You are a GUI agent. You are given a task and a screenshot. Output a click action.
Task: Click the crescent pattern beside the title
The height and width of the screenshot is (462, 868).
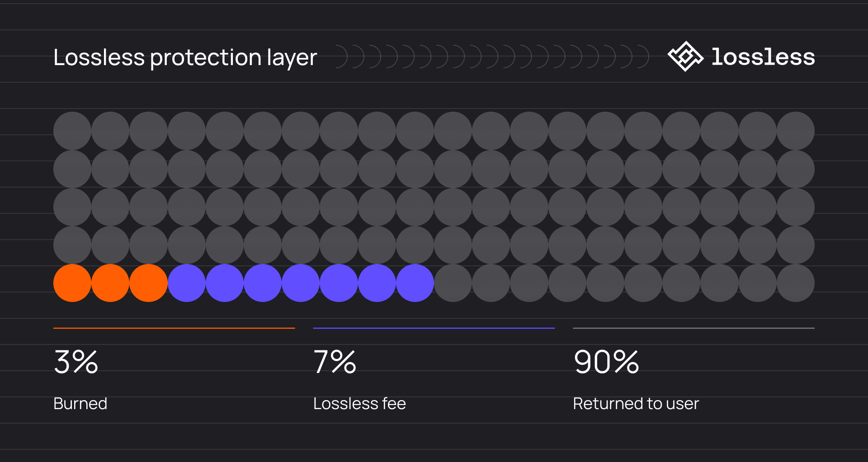[x=492, y=57]
